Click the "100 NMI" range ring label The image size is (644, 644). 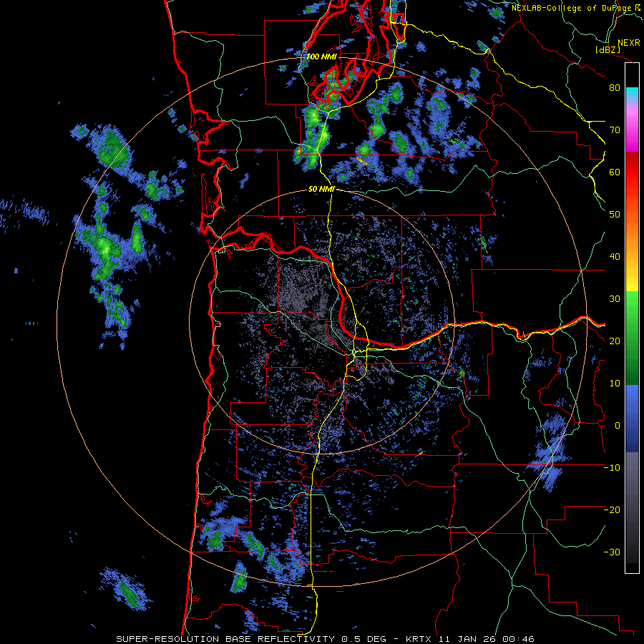click(x=321, y=57)
